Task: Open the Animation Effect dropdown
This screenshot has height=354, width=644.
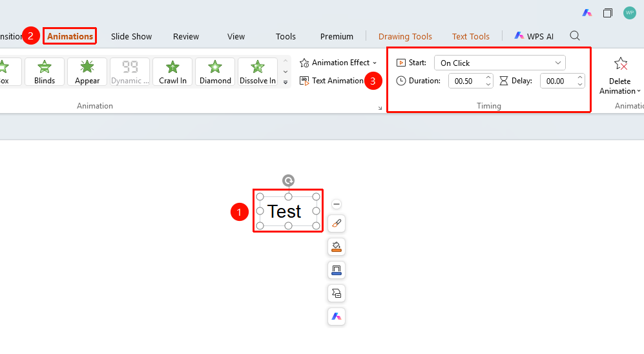Action: tap(338, 63)
